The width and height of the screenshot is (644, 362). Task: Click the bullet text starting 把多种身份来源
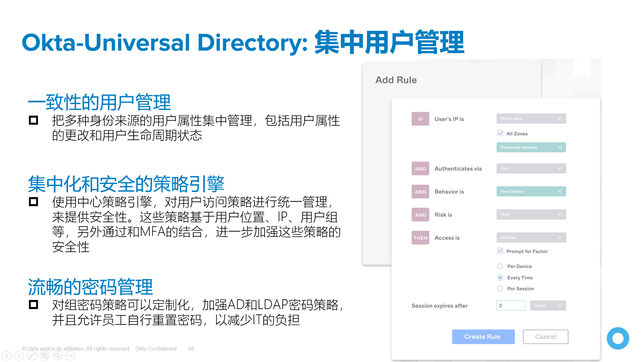[x=196, y=128]
